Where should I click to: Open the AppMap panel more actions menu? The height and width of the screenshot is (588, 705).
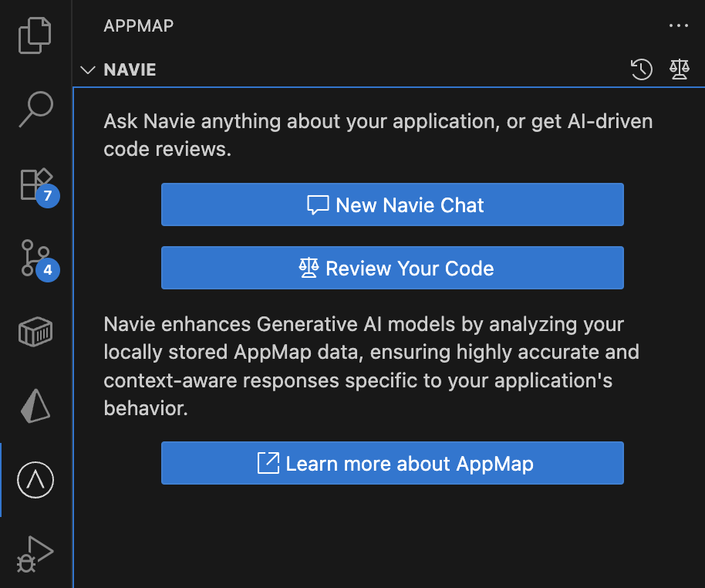tap(679, 25)
